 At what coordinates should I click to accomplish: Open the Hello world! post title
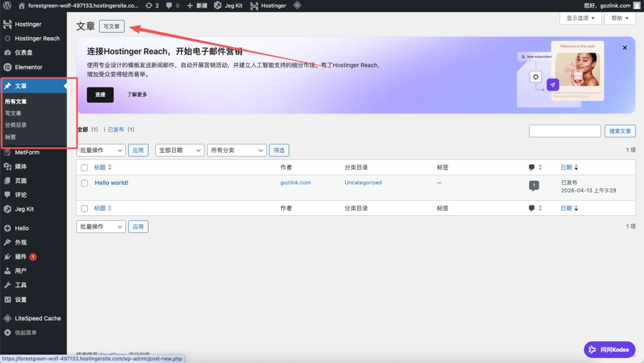(x=111, y=183)
